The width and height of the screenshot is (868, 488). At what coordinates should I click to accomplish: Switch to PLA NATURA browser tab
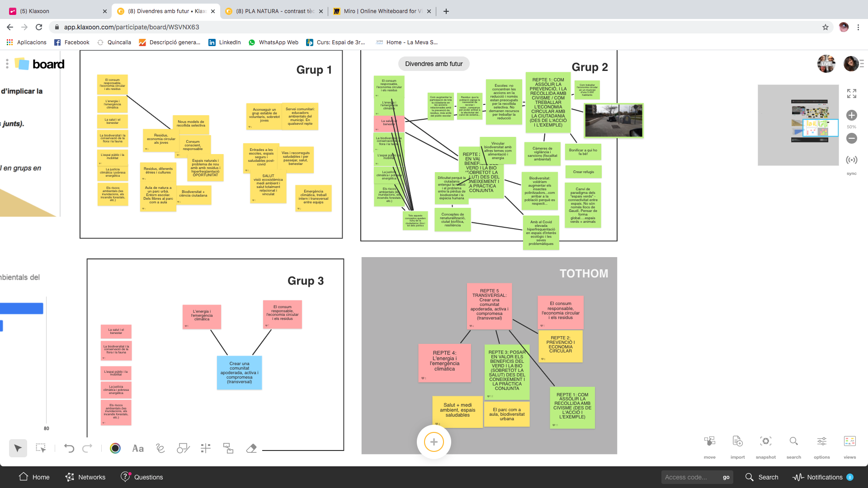click(x=274, y=11)
